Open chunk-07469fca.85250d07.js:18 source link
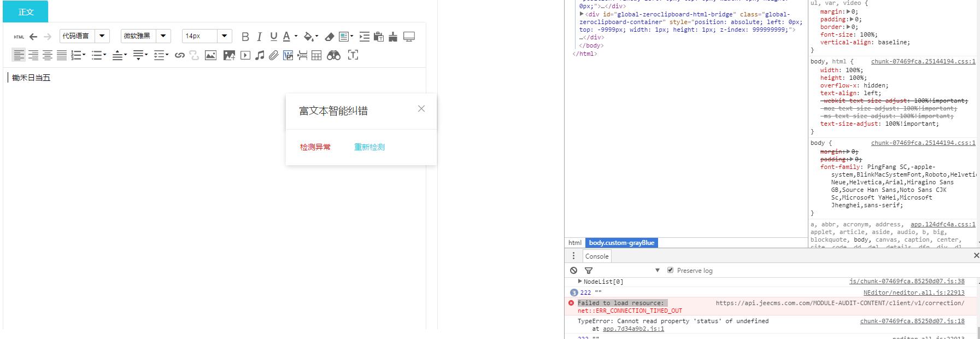Viewport: 980px width, 339px height. [x=912, y=321]
